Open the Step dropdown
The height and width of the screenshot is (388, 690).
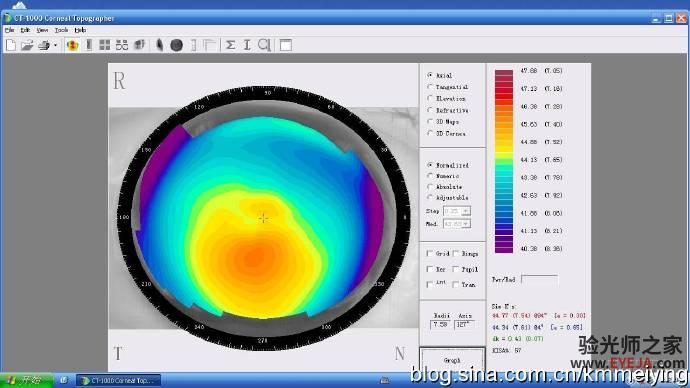457,211
